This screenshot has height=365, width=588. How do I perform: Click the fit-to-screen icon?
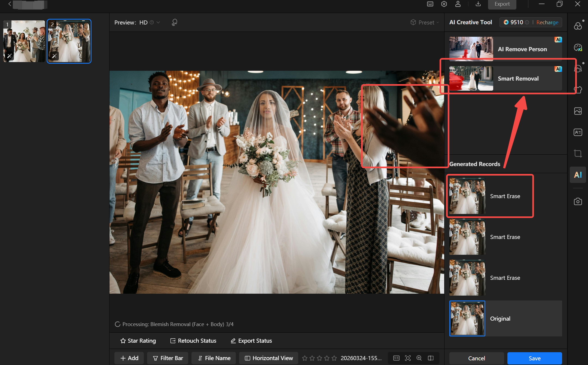(408, 358)
